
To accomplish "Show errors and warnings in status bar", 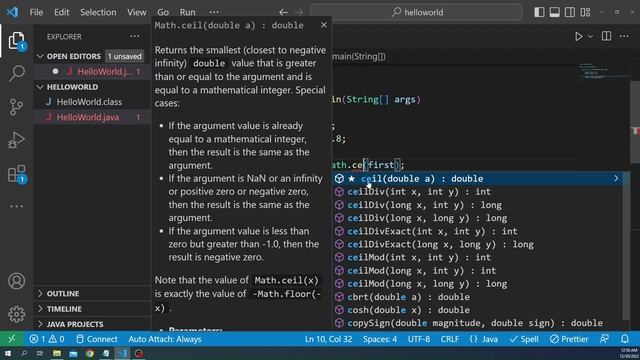I will point(47,339).
